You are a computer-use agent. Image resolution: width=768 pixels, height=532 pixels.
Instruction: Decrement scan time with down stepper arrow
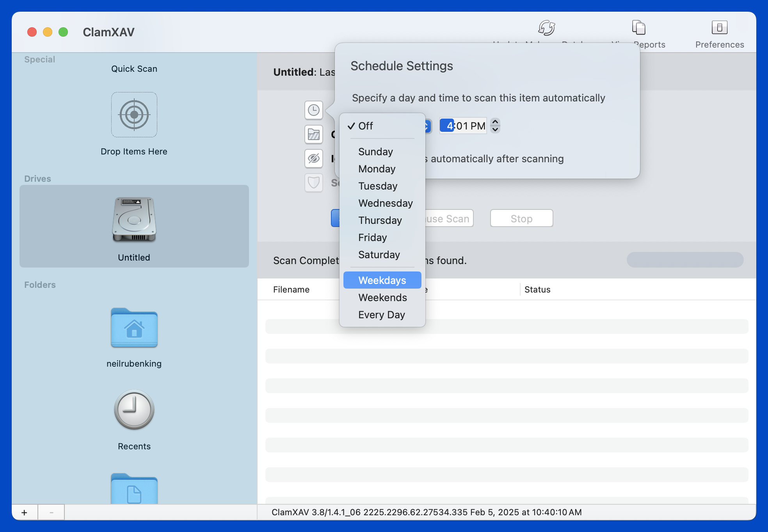(495, 129)
